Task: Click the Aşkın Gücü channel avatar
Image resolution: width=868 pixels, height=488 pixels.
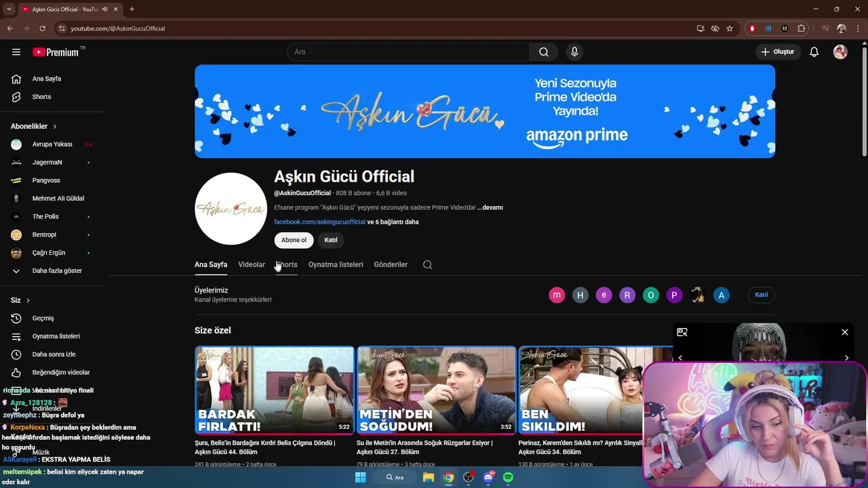Action: click(231, 209)
